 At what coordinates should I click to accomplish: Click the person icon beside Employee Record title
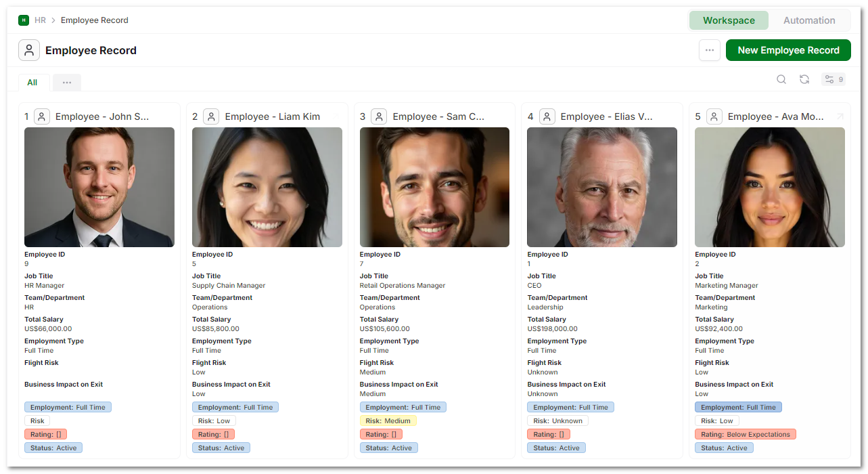click(29, 50)
